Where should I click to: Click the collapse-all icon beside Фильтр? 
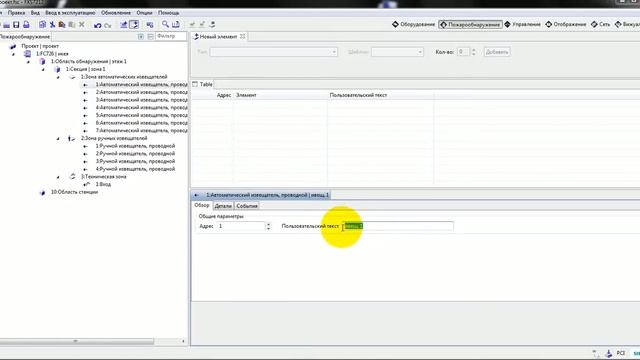150,37
